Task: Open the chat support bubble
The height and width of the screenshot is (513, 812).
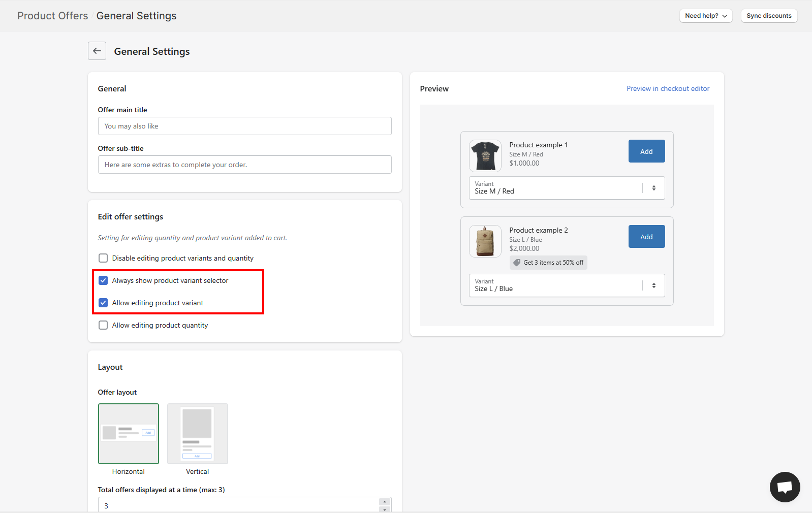Action: tap(785, 487)
